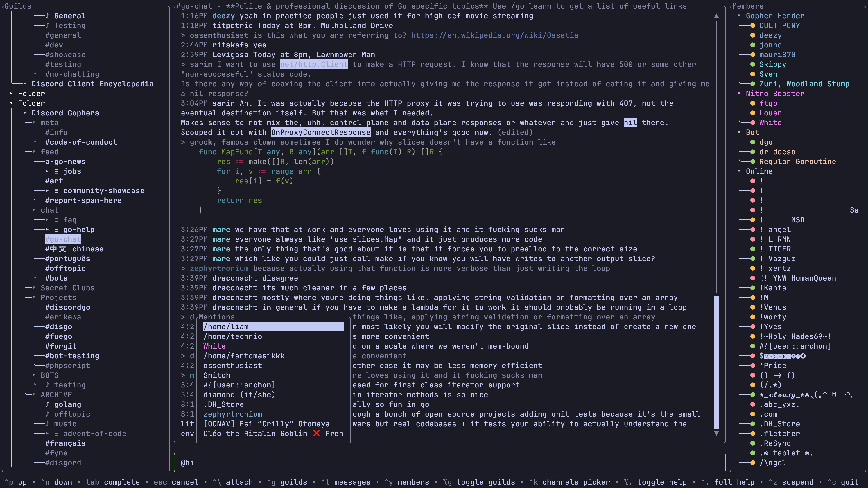Image resolution: width=868 pixels, height=488 pixels.
Task: Click the scroll up arrow in messages
Action: click(x=716, y=16)
